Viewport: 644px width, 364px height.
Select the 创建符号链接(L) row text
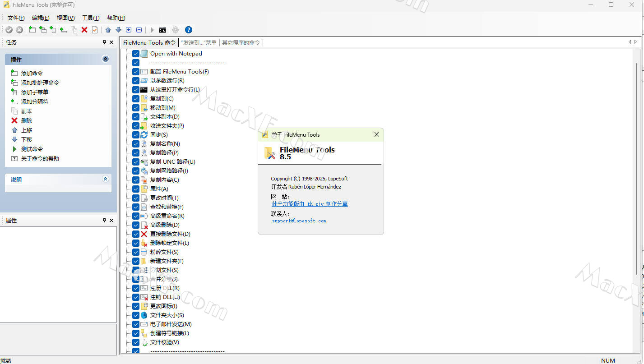pyautogui.click(x=170, y=333)
